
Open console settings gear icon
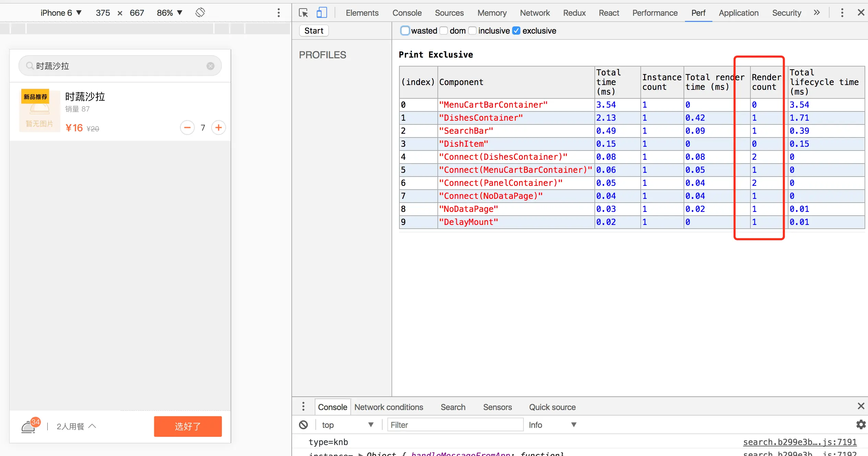(861, 424)
